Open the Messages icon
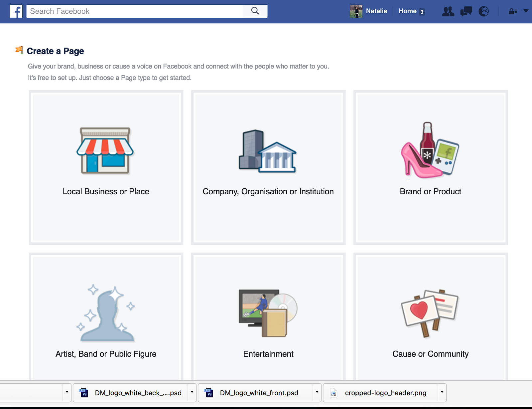This screenshot has width=532, height=409. [x=466, y=11]
